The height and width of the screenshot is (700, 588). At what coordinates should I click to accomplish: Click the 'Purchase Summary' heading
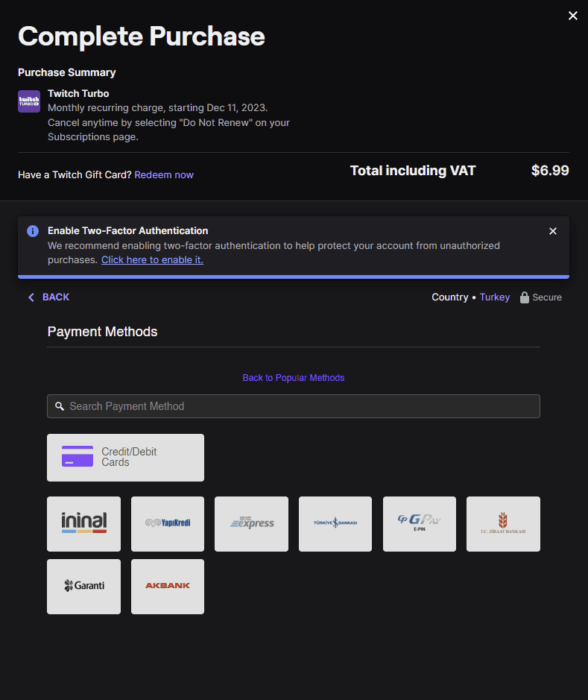click(x=67, y=72)
